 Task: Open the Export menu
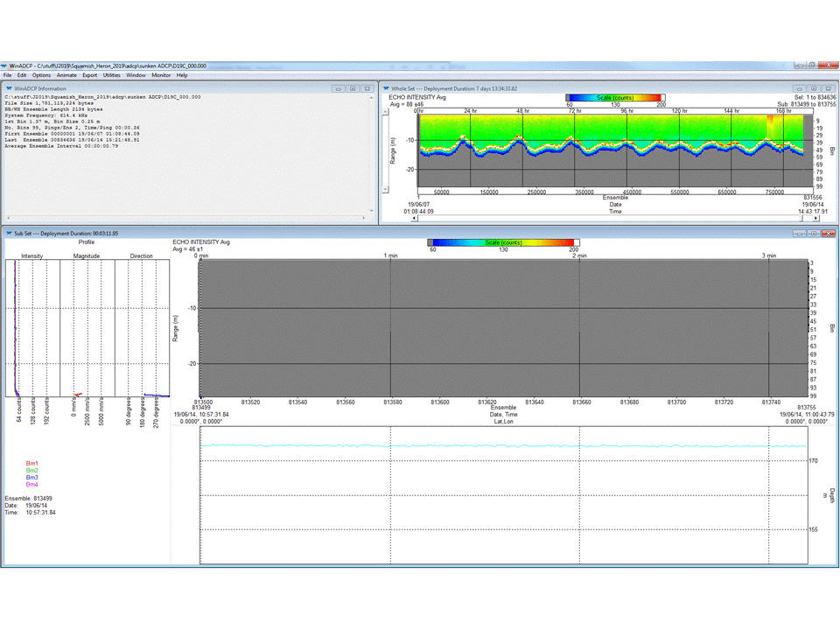(x=90, y=75)
